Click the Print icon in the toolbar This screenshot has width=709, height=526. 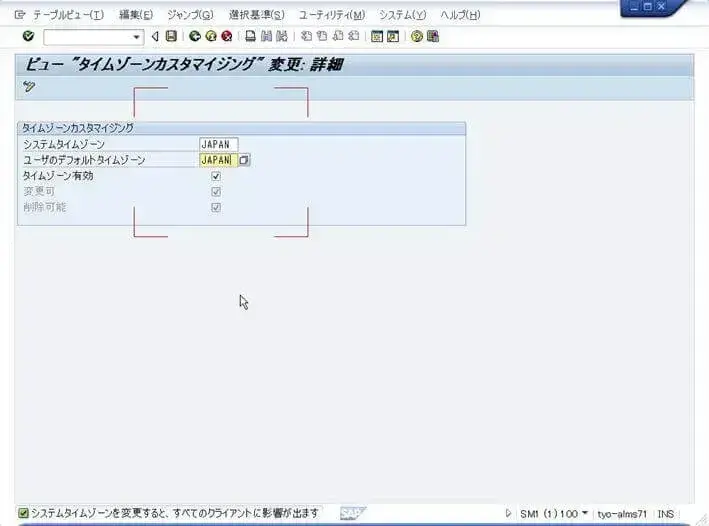251,36
